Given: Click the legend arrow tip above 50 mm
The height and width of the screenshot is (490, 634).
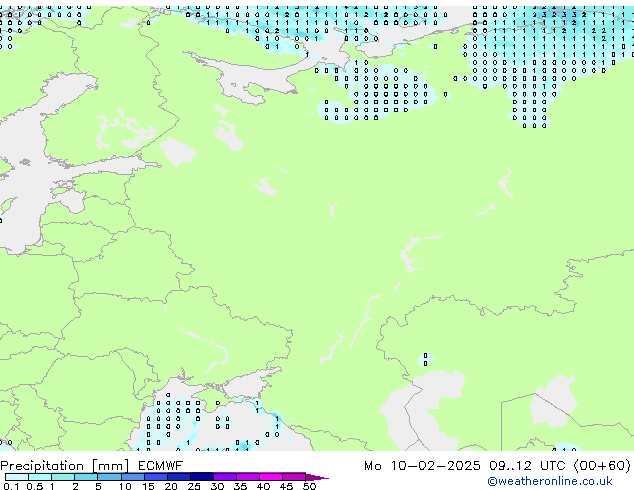Looking at the screenshot, I should 317,477.
